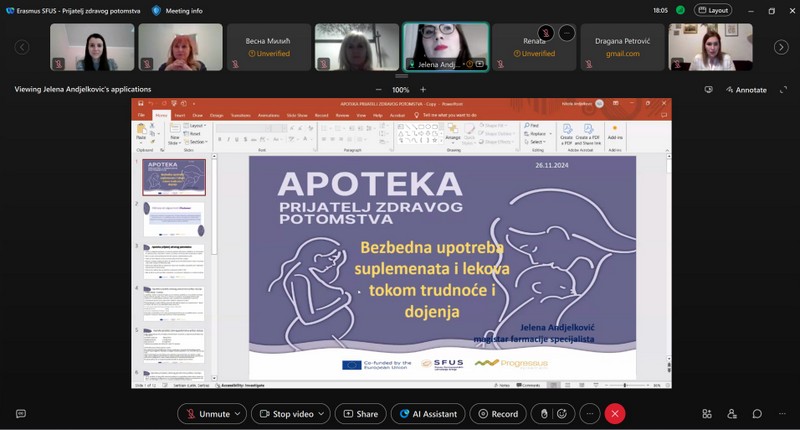Select slide 3 thumbnail in PowerPoint panel
The width and height of the screenshot is (800, 430).
pos(174,262)
